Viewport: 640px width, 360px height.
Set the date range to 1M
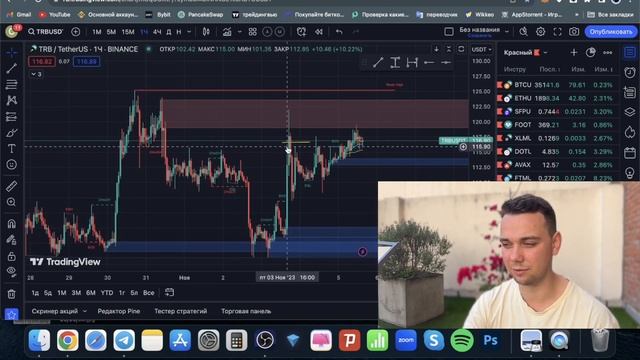[62, 293]
